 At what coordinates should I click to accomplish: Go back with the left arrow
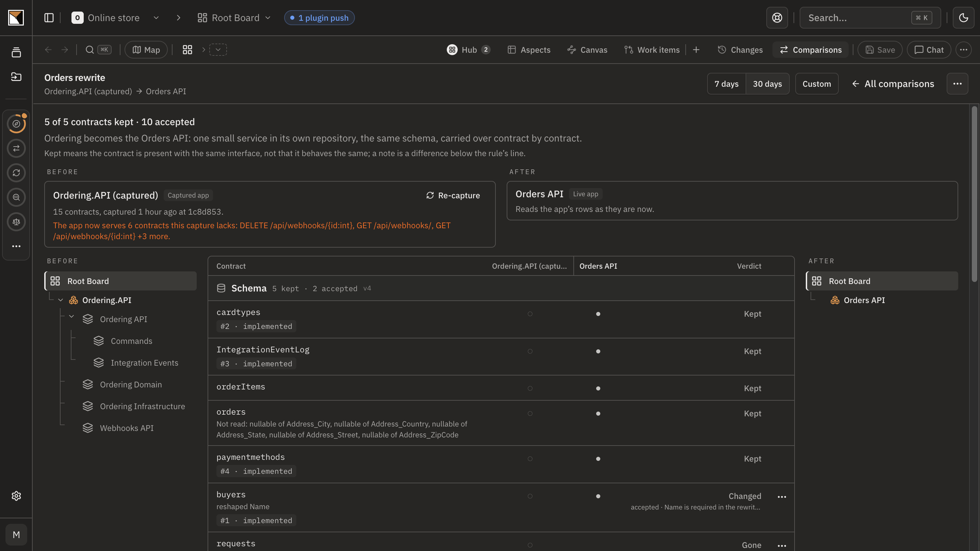[48, 50]
